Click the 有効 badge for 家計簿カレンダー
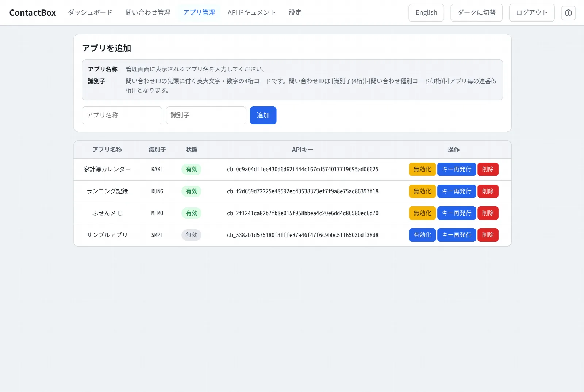 coord(192,169)
